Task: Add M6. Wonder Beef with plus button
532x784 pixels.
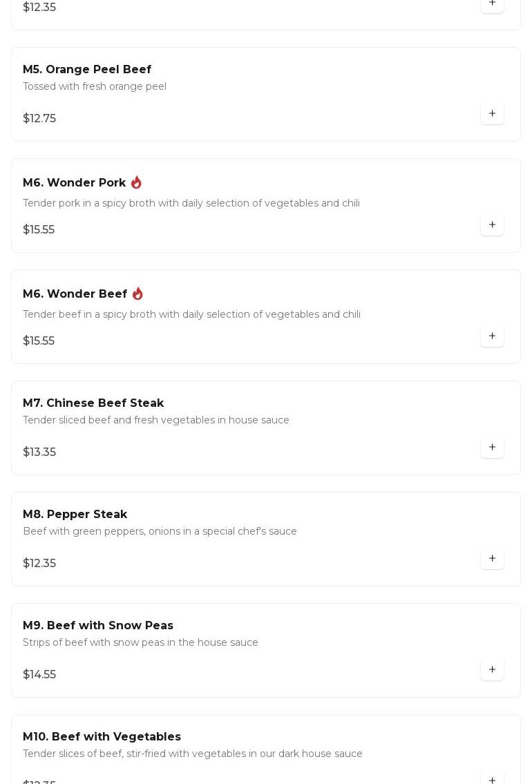Action: click(x=492, y=336)
